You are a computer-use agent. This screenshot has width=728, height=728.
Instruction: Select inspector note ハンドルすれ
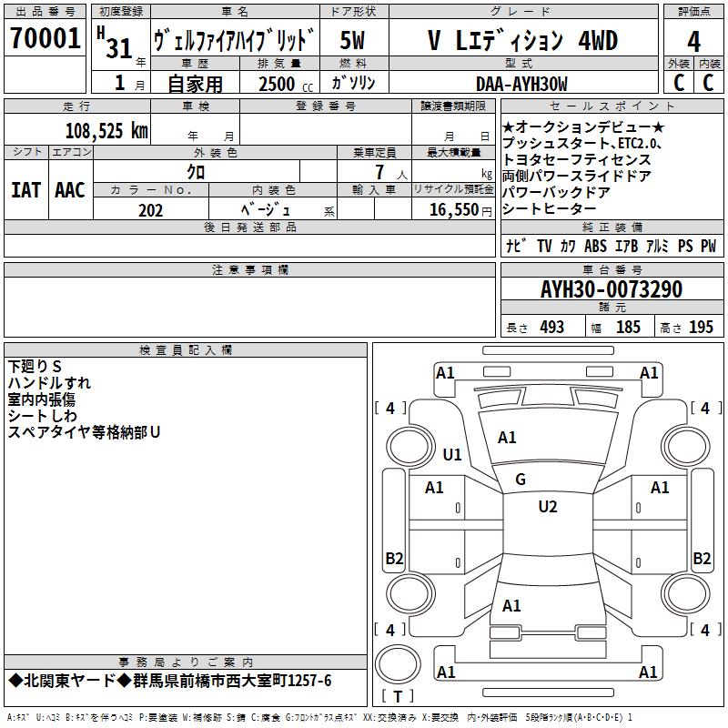[x=49, y=383]
